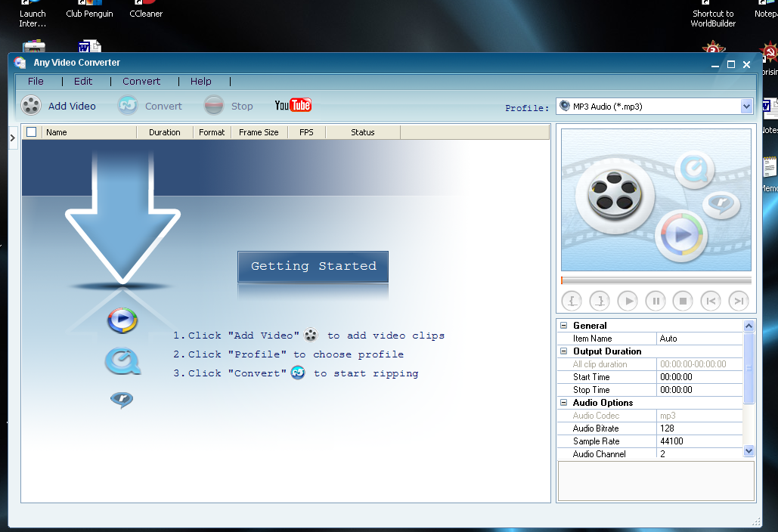Open the Profile dropdown showing MP3 Audio
Image resolution: width=778 pixels, height=532 pixels.
746,107
